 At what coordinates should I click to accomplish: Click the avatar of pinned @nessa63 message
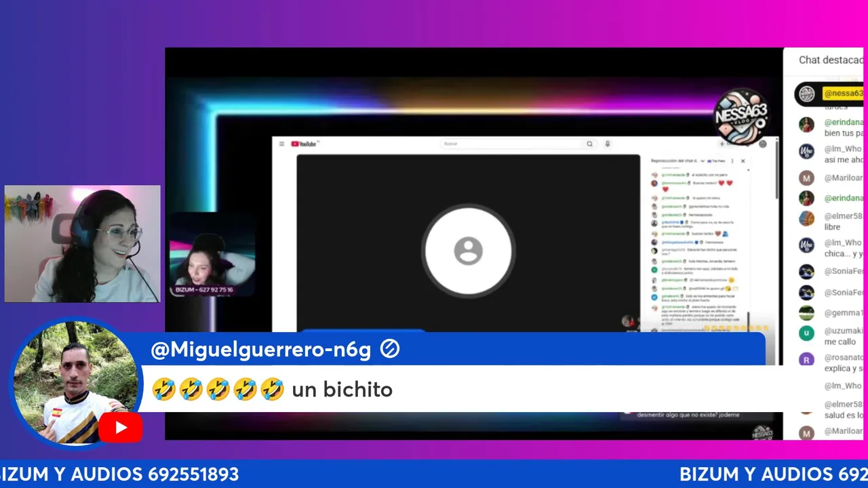(806, 94)
